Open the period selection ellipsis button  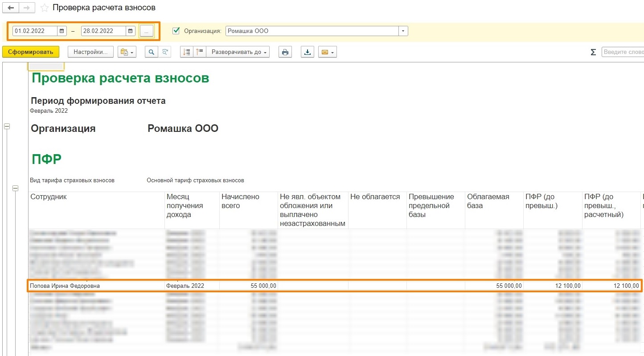[146, 31]
